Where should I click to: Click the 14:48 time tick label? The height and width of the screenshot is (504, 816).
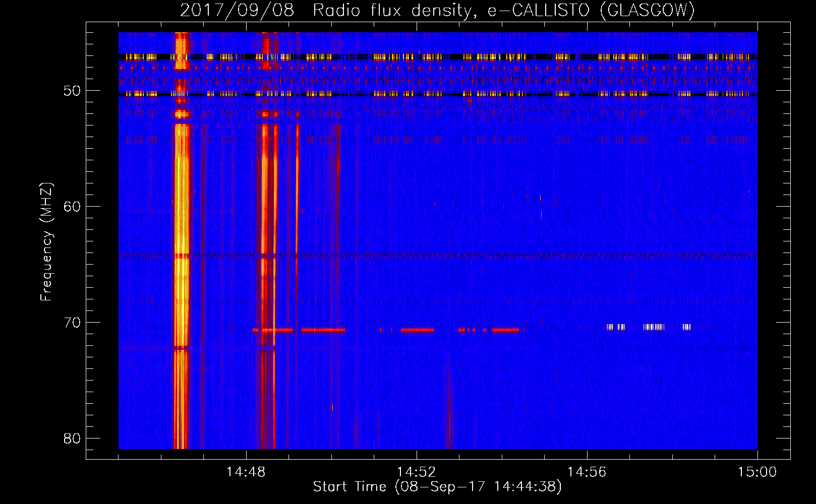coord(246,472)
